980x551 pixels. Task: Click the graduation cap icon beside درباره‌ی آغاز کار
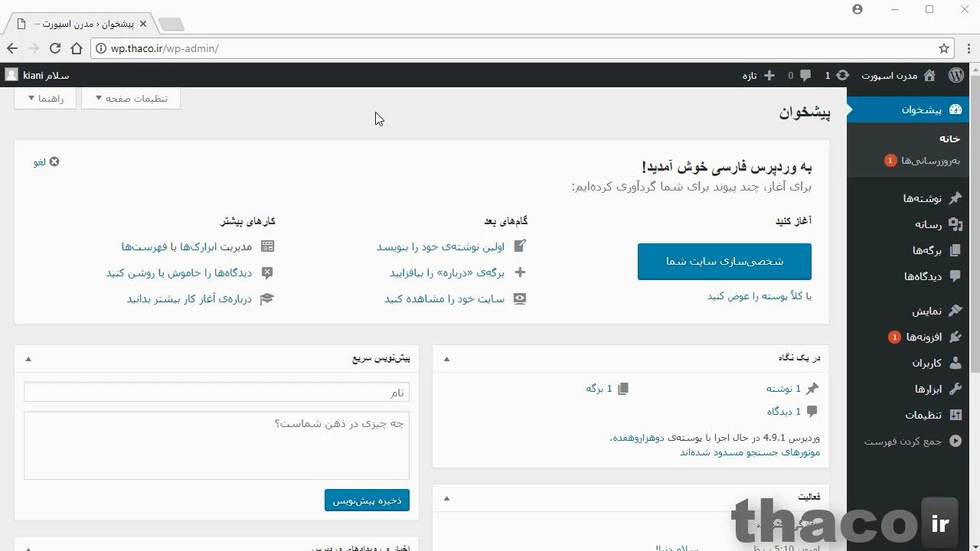(x=267, y=298)
